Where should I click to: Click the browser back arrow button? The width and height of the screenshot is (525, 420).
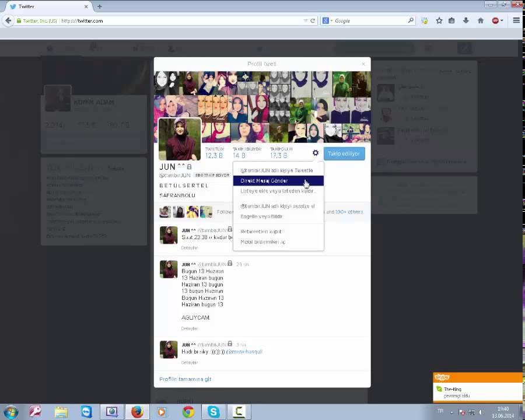pos(8,21)
